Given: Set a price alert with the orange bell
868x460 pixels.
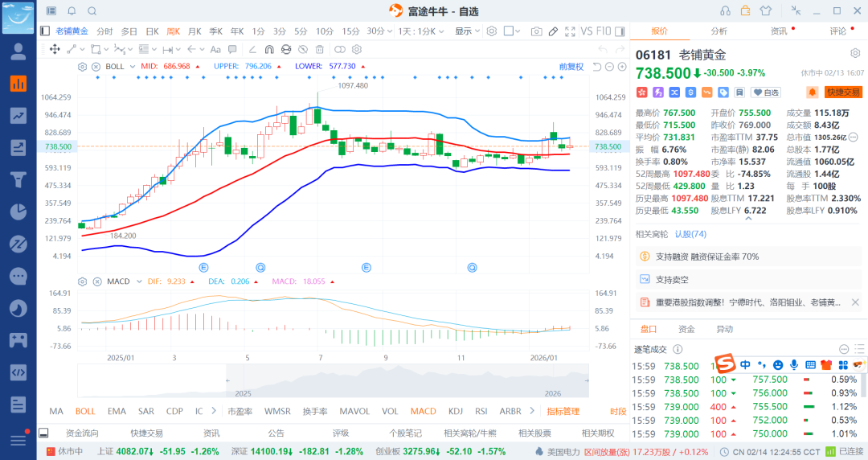Looking at the screenshot, I should pos(812,92).
